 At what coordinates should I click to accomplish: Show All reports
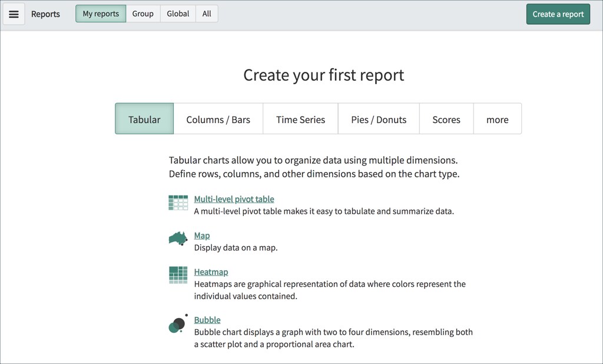pos(206,14)
